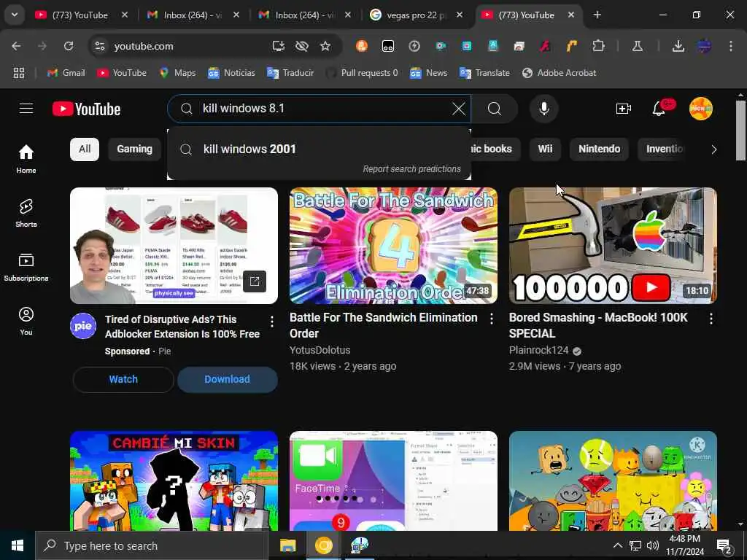The image size is (747, 560).
Task: Click the Pie channel avatar
Action: [x=83, y=326]
